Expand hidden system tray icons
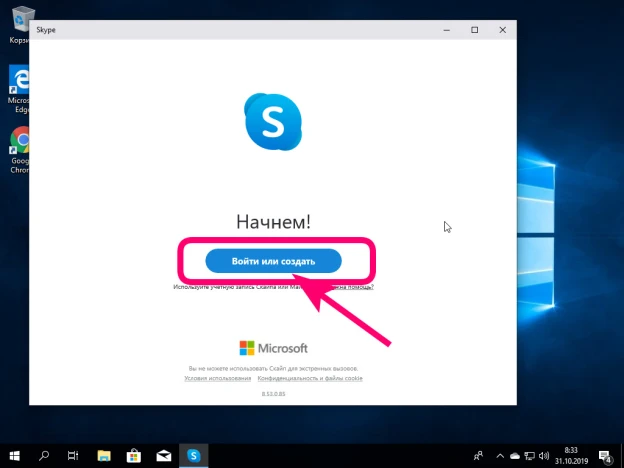 [500, 456]
